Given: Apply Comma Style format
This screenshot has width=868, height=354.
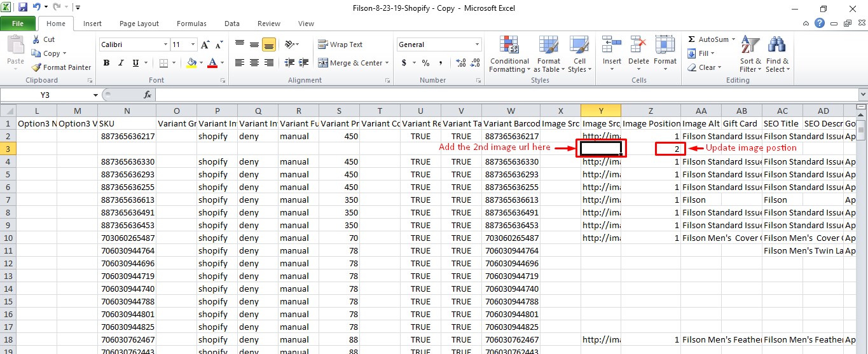Looking at the screenshot, I should (439, 63).
